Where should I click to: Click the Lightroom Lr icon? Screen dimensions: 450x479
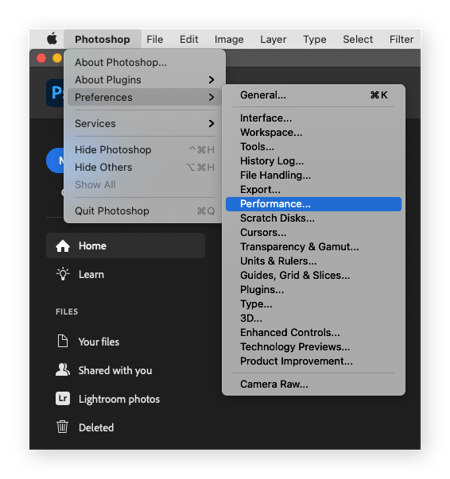point(63,398)
